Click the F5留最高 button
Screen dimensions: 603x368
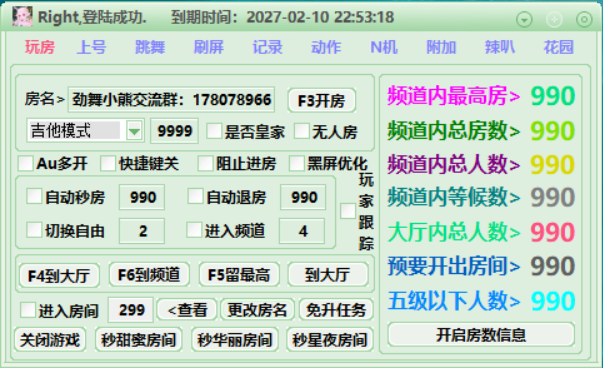pyautogui.click(x=239, y=275)
